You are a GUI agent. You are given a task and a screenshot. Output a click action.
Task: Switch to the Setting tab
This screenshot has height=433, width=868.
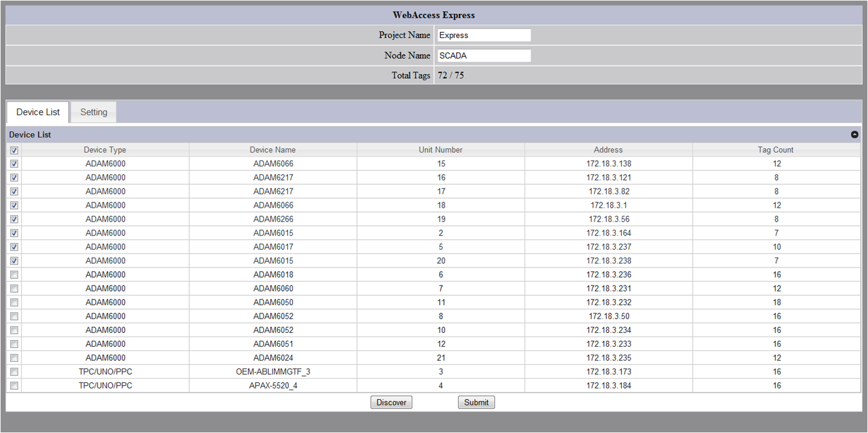[93, 112]
